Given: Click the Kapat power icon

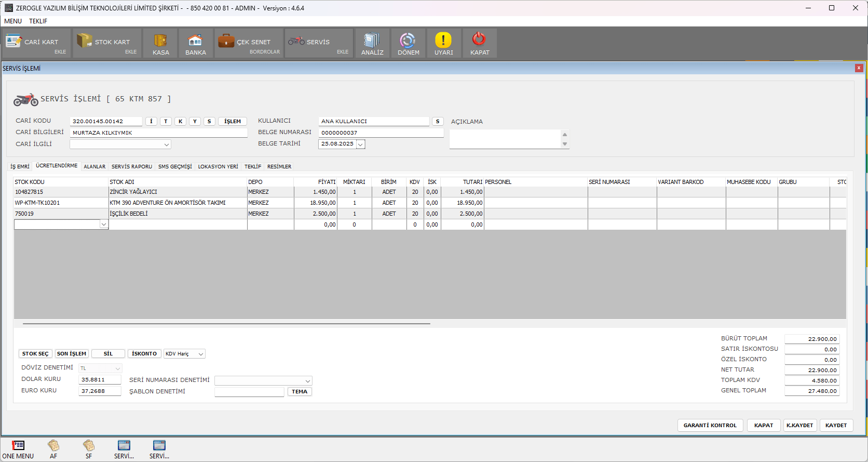Looking at the screenshot, I should (479, 39).
